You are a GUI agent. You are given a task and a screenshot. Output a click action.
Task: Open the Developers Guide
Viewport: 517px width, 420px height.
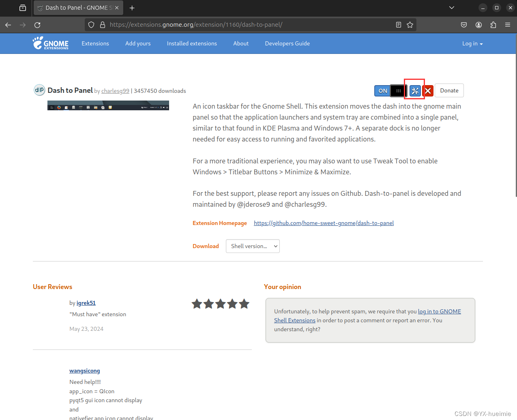click(x=287, y=43)
